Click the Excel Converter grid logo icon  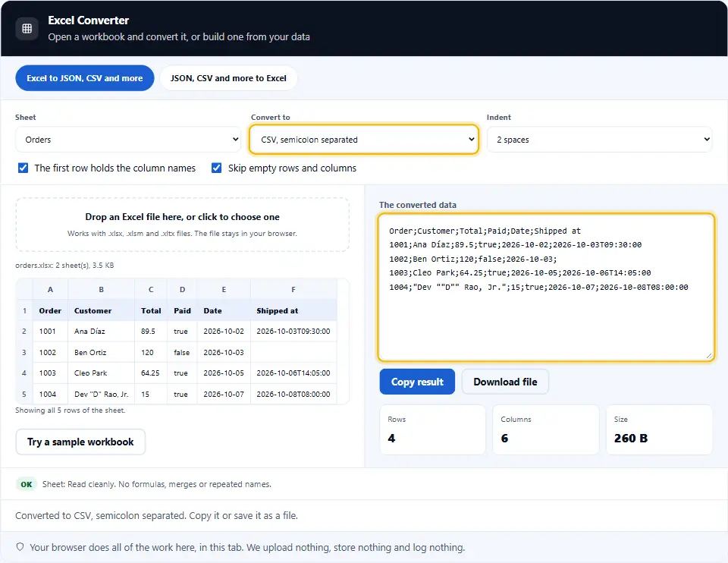point(27,28)
